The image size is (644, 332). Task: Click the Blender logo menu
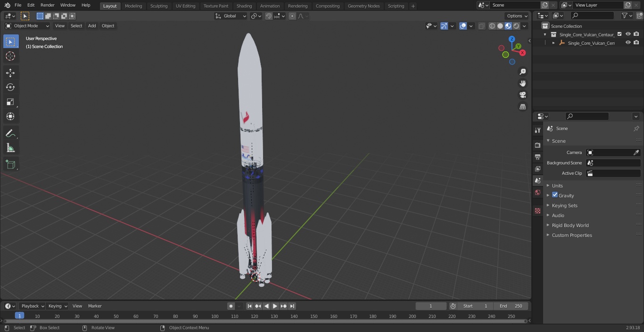click(7, 5)
